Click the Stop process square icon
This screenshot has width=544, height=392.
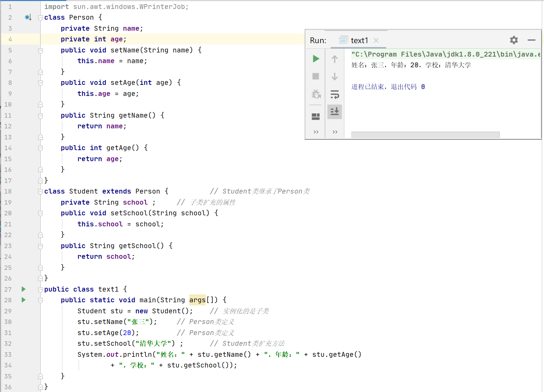tap(316, 76)
